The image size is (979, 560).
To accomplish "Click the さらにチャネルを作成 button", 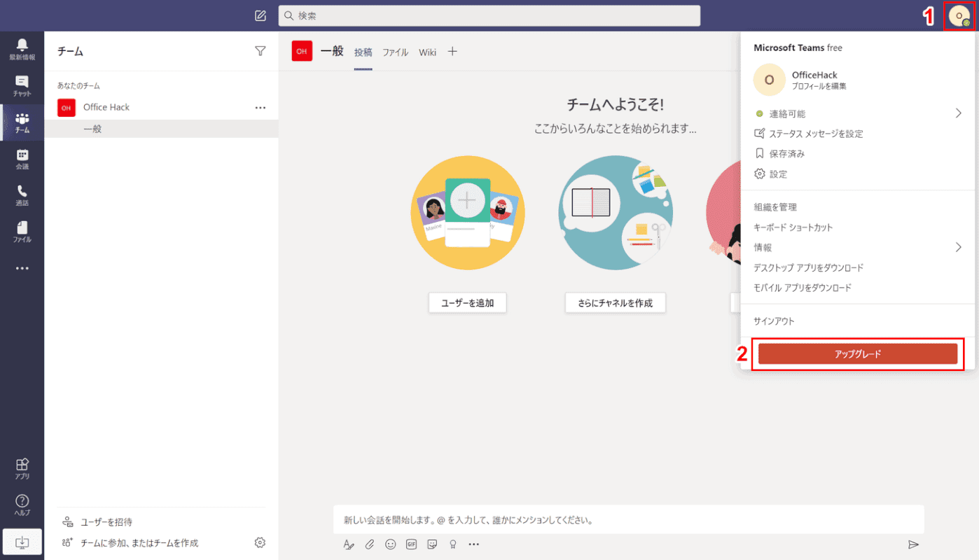I will [616, 303].
